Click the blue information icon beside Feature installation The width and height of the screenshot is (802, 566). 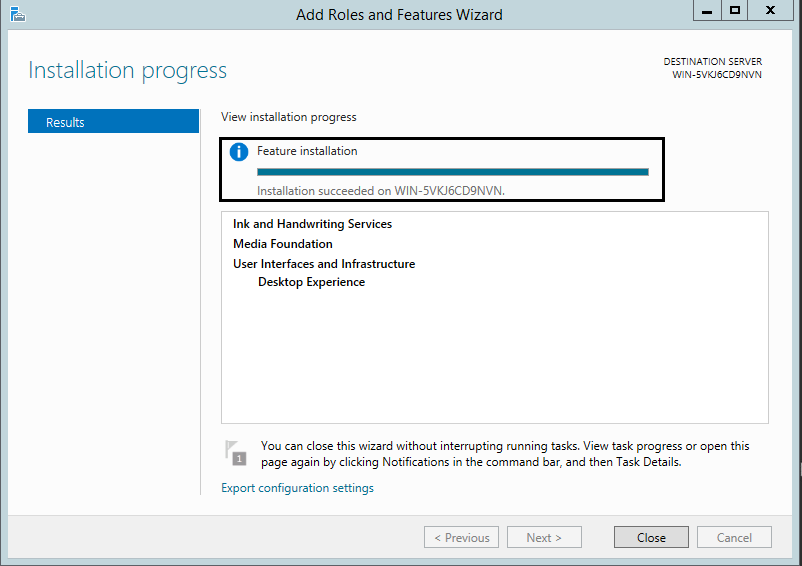[x=238, y=152]
